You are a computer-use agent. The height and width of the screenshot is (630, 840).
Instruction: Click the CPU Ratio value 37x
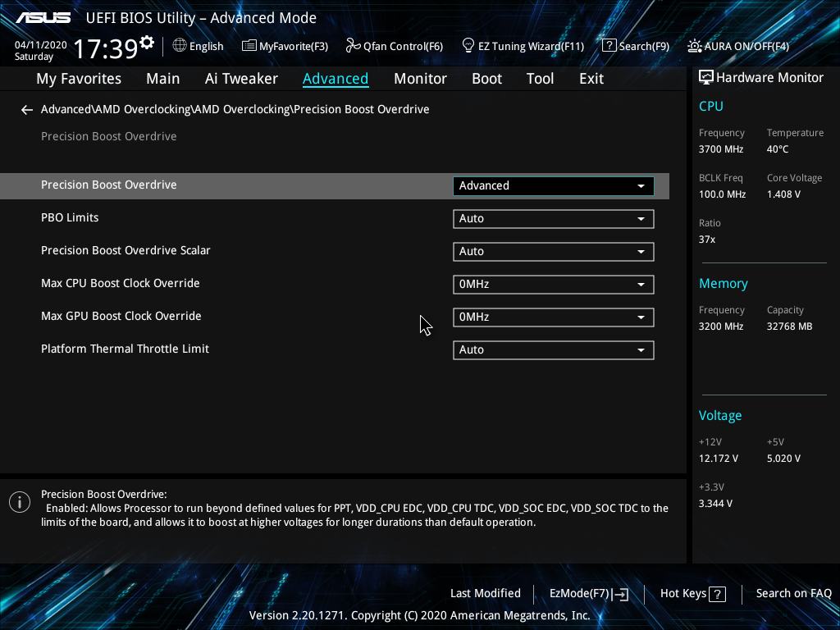coord(706,240)
